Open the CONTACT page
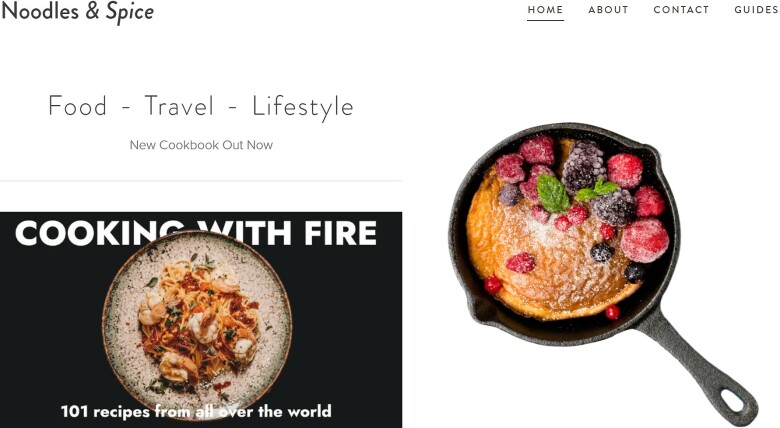 (x=681, y=9)
